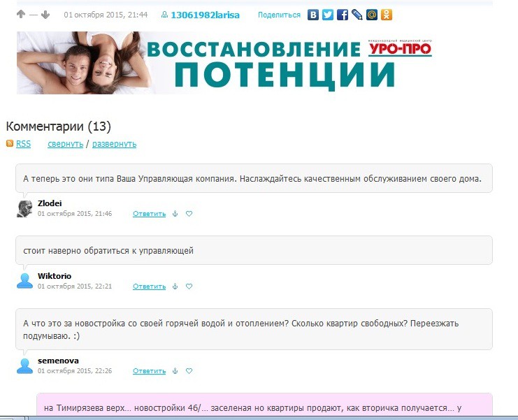Like Zlodei's comment with the heart
The width and height of the screenshot is (518, 420).
pos(189,214)
